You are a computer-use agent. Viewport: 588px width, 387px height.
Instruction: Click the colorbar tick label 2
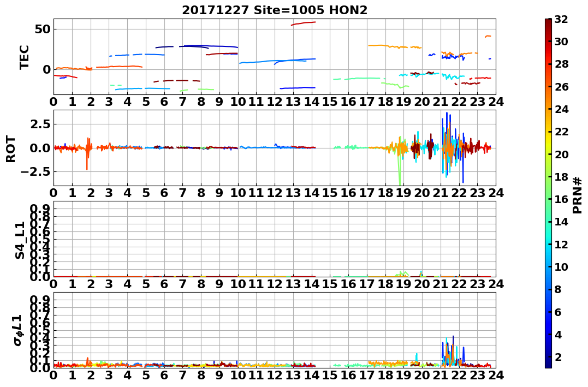pos(558,356)
